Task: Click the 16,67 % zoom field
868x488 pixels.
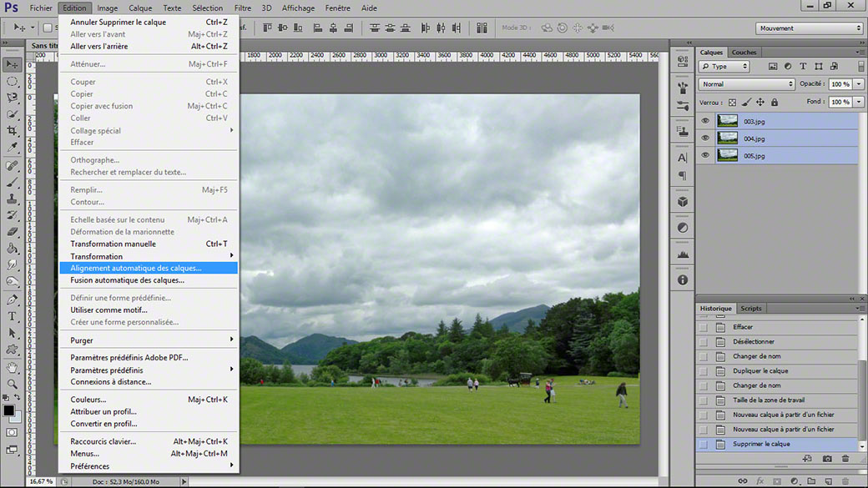Action: 41,481
